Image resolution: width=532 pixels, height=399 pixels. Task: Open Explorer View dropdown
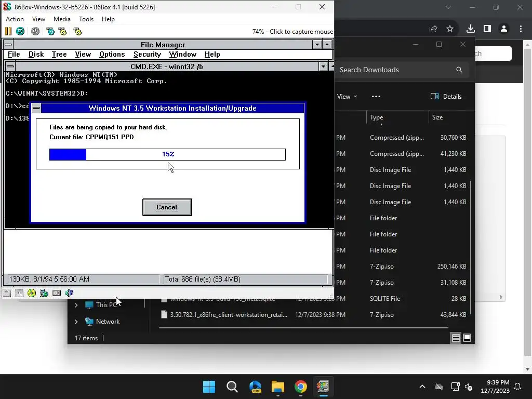pyautogui.click(x=347, y=97)
